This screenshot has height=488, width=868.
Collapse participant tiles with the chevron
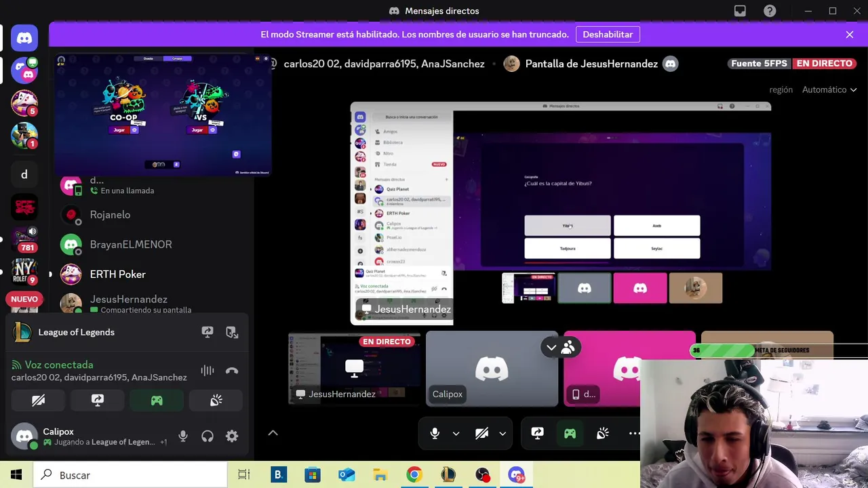[551, 348]
